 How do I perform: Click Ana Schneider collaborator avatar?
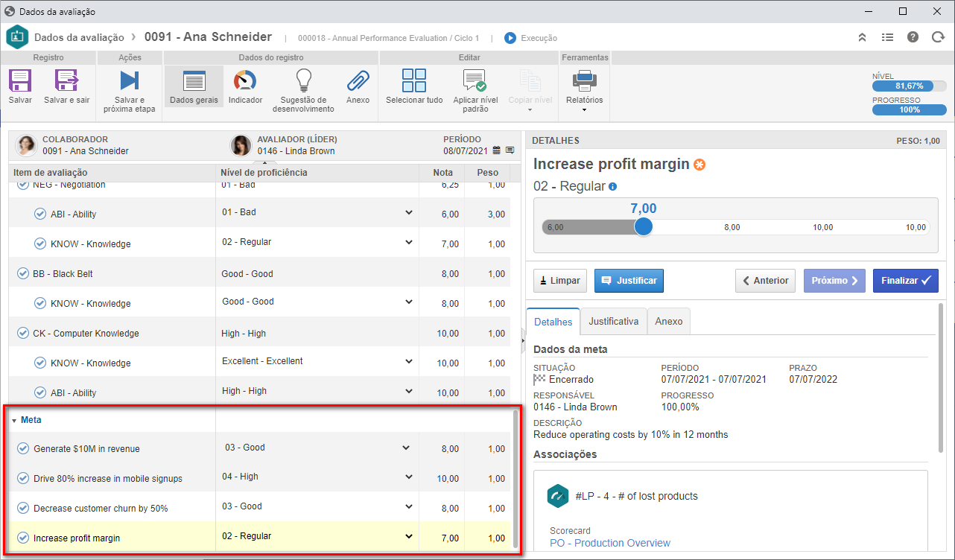(x=27, y=145)
